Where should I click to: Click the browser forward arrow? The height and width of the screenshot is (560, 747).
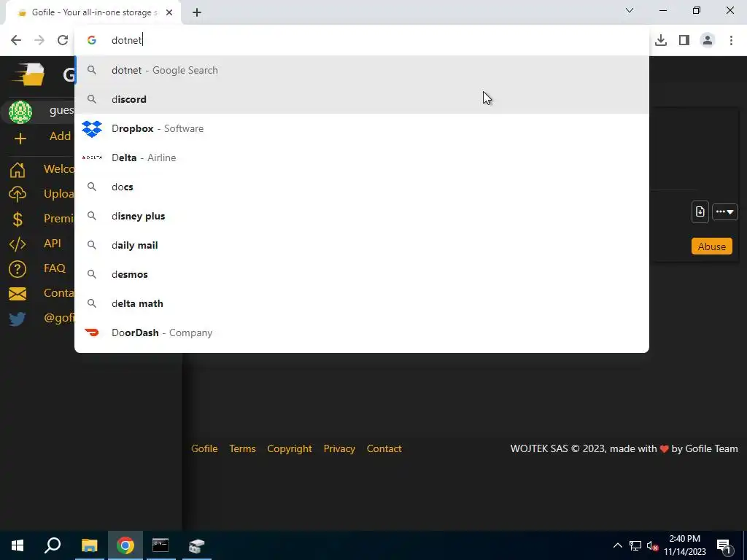click(x=39, y=40)
